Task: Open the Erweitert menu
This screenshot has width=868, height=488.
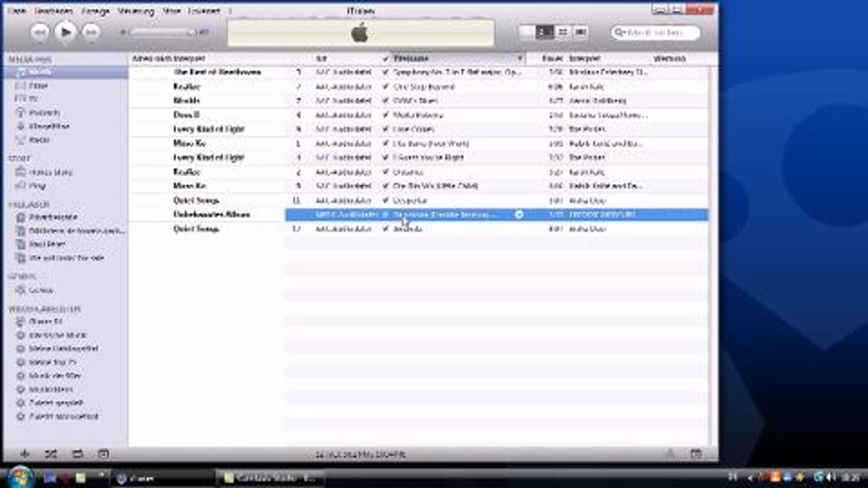Action: [x=204, y=12]
